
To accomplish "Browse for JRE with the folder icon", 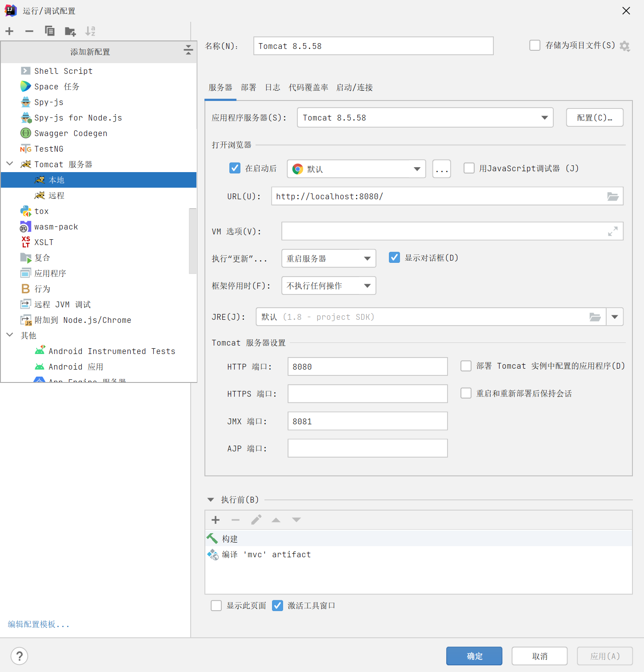I will coord(595,317).
